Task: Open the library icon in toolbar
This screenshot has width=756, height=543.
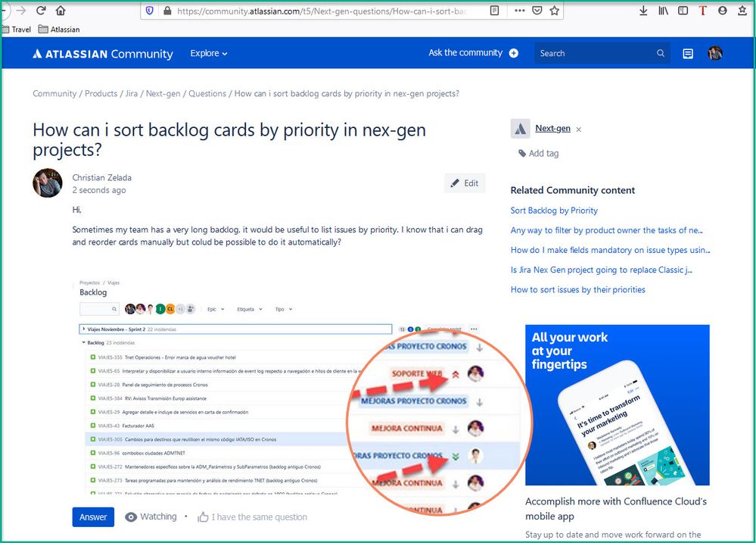Action: (x=664, y=11)
